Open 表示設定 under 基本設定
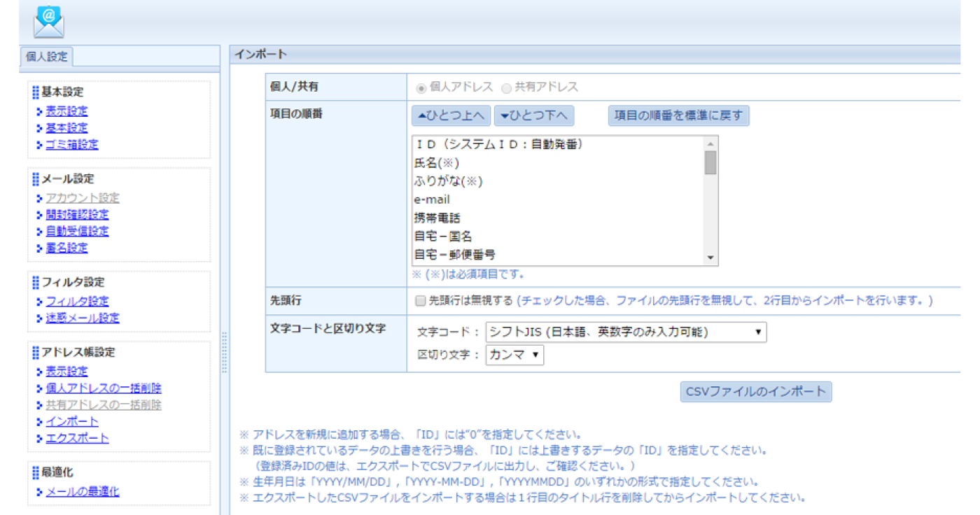The height and width of the screenshot is (515, 980). [66, 111]
